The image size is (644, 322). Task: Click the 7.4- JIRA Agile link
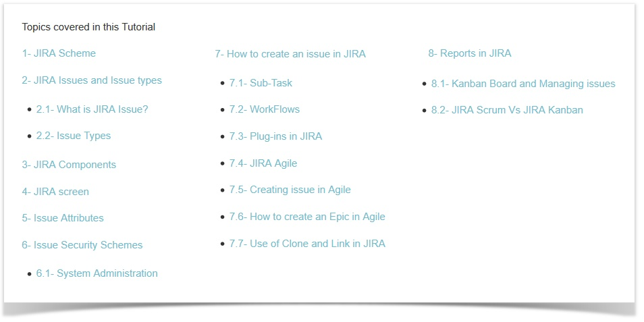263,164
